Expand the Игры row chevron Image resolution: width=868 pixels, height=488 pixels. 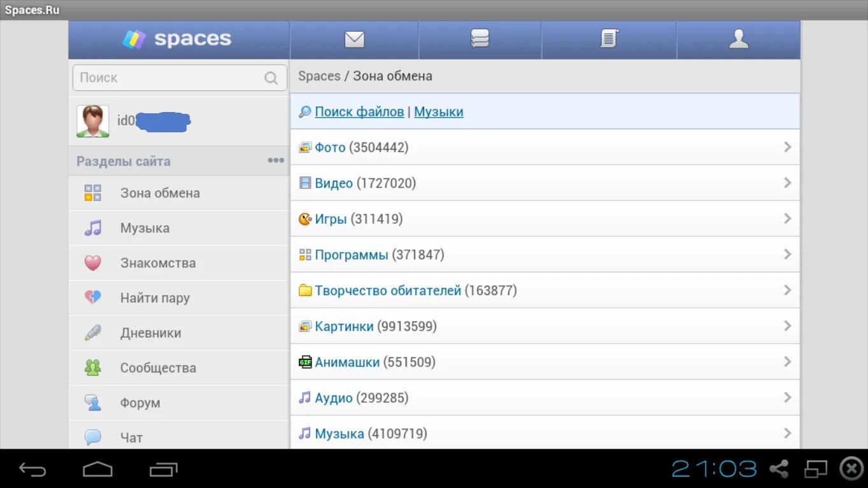[x=788, y=218]
